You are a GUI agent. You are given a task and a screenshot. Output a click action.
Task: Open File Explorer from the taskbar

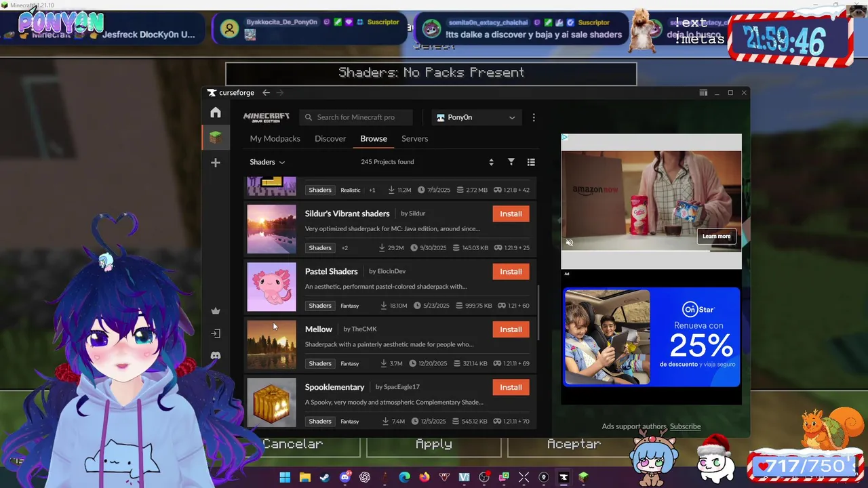pos(305,477)
